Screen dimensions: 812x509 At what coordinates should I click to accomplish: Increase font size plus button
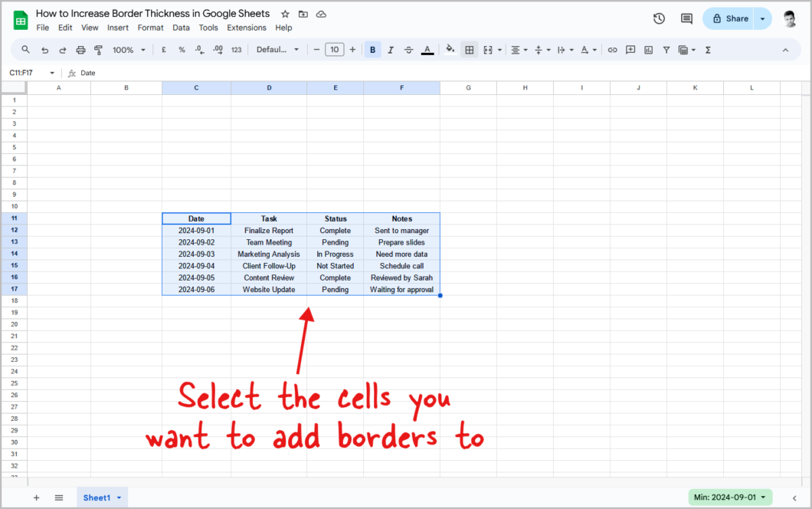352,50
